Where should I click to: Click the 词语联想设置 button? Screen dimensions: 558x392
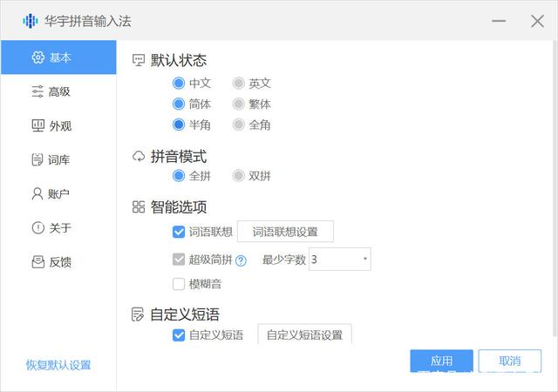[285, 232]
